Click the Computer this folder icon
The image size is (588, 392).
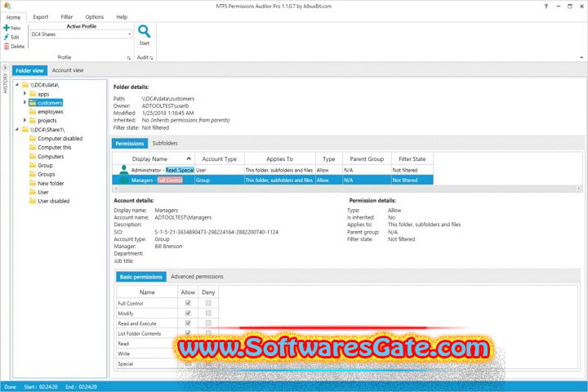(x=33, y=148)
